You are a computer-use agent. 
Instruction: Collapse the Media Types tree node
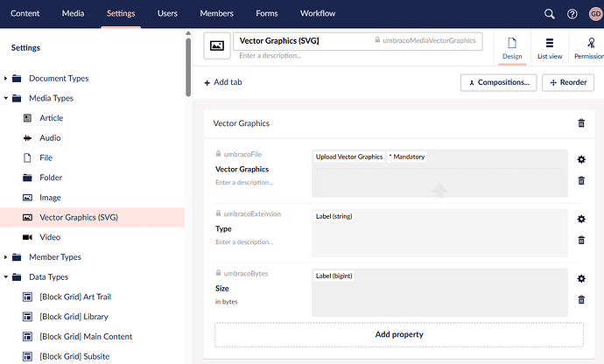pyautogui.click(x=5, y=98)
